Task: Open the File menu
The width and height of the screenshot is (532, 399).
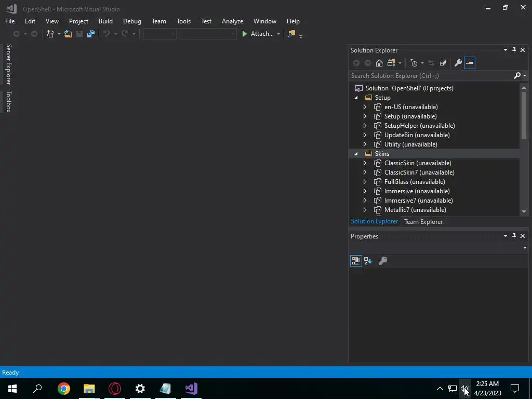Action: (x=10, y=21)
